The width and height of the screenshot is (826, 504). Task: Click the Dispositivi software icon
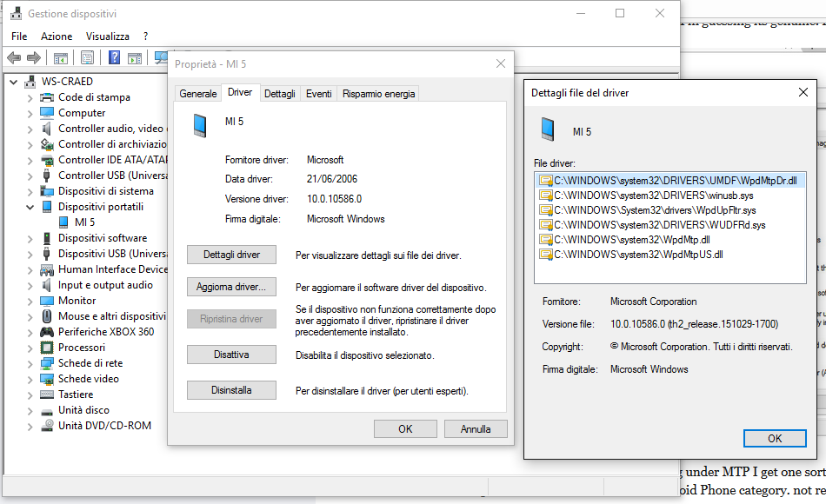pyautogui.click(x=47, y=238)
